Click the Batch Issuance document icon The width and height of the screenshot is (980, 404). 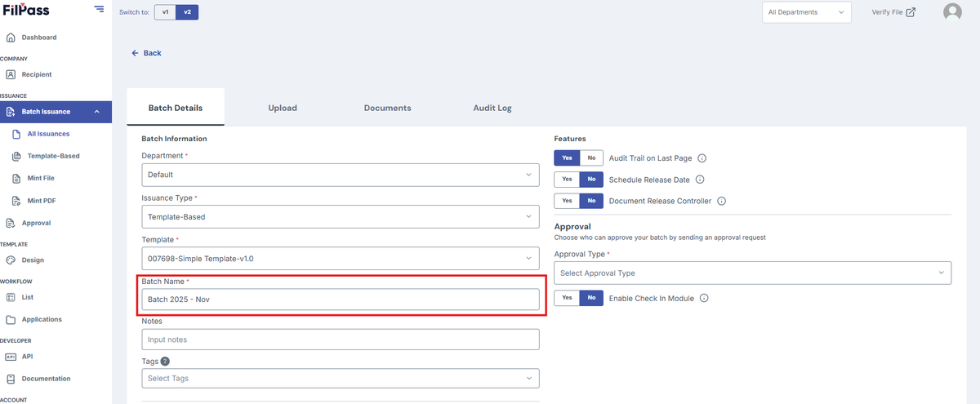point(11,112)
